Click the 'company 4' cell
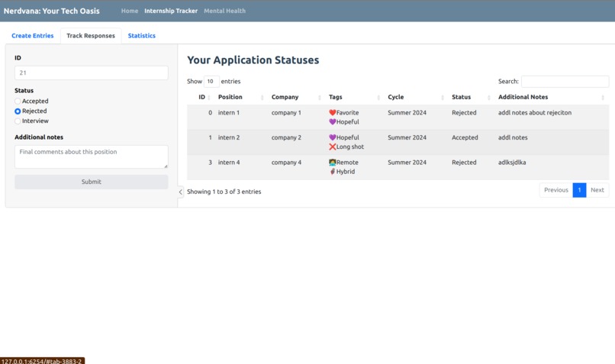This screenshot has width=615, height=364. click(286, 163)
